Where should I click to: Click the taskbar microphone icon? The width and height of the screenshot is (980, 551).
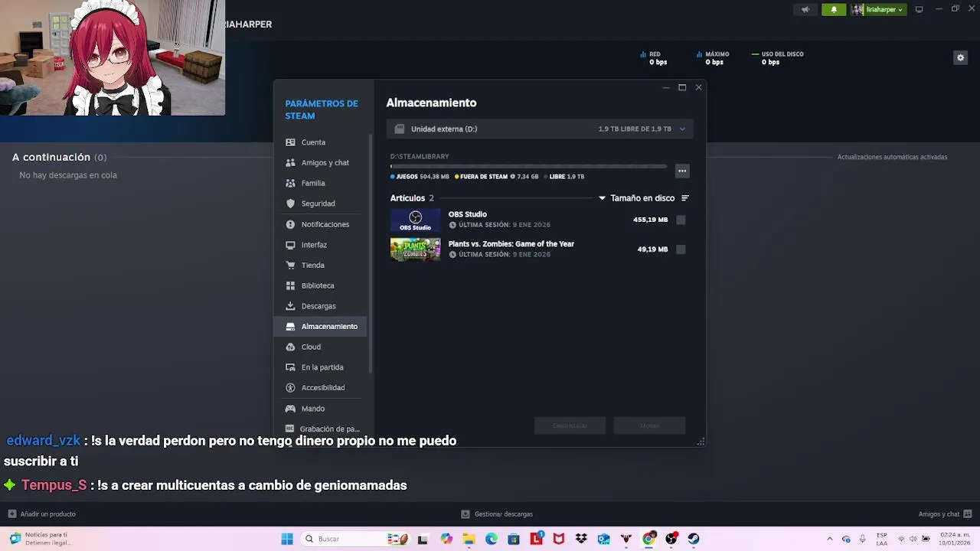[862, 539]
